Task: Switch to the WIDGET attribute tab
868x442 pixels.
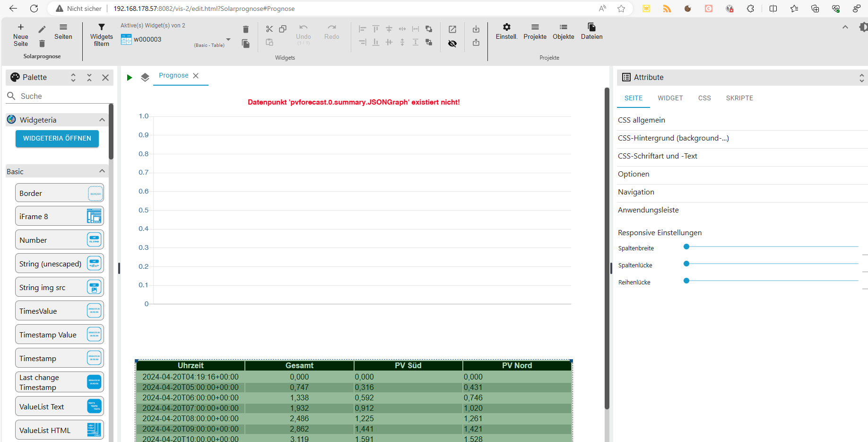Action: coord(670,98)
